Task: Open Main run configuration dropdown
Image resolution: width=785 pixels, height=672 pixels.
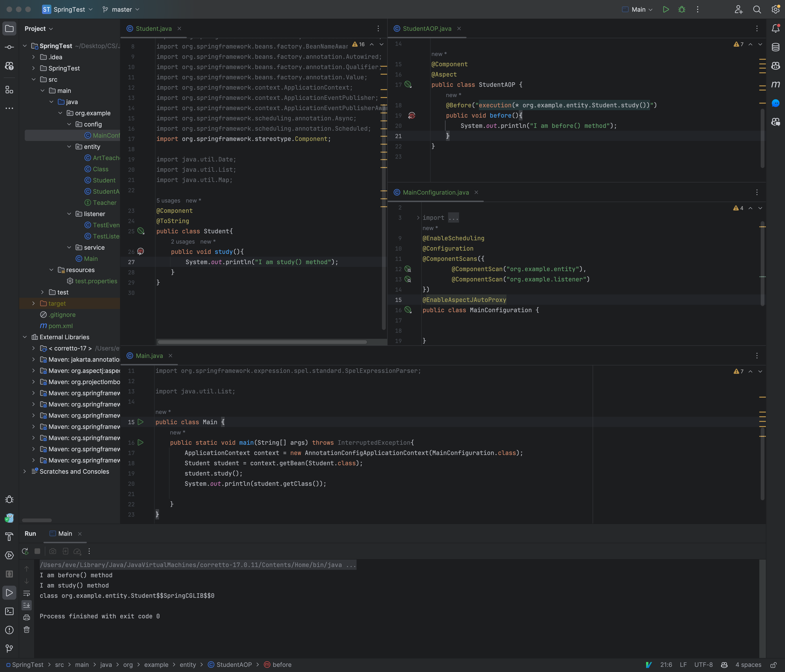Action: (637, 10)
